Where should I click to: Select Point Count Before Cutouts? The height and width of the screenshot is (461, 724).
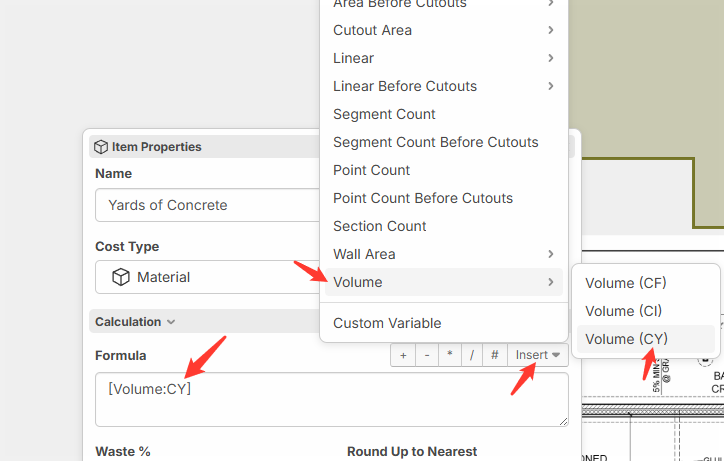[443, 198]
